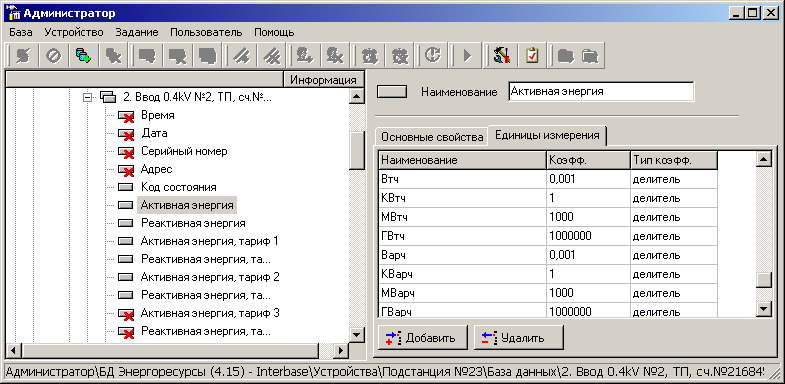Screen dimensions: 785x384
Task: Click the device group icon beside 2. Ввод 0.4kV
Action: pos(108,97)
